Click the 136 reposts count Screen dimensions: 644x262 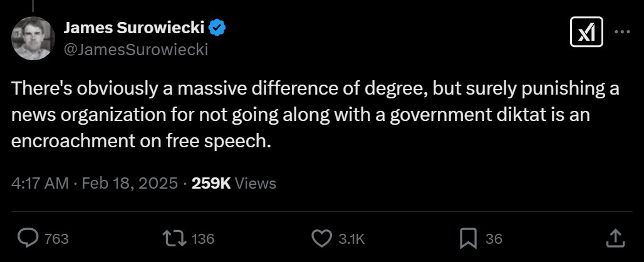pyautogui.click(x=202, y=239)
